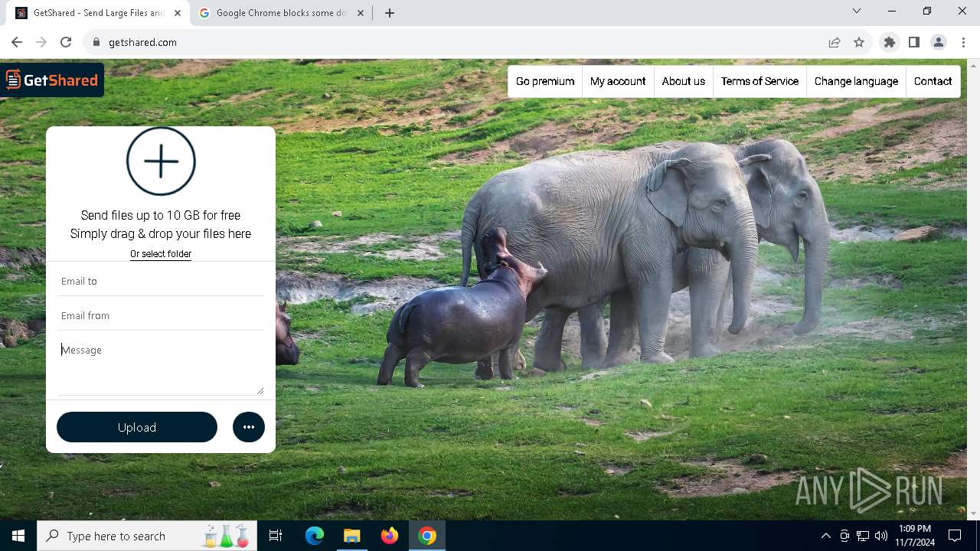The height and width of the screenshot is (551, 980).
Task: Open the tab search chevron
Action: coord(857,11)
